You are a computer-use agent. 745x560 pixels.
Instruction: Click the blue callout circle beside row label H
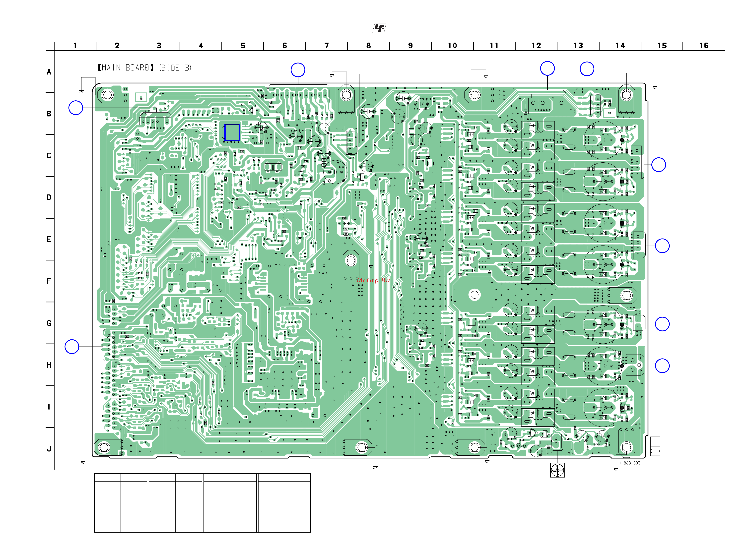[x=72, y=347]
